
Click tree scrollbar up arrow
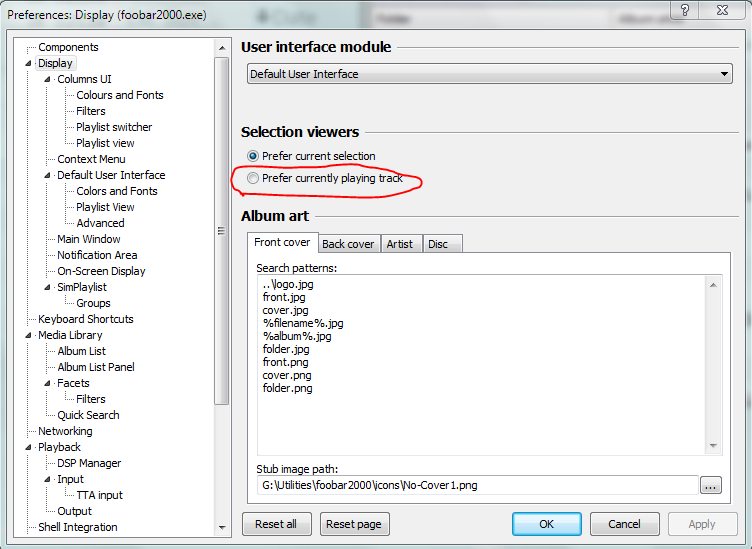(222, 48)
